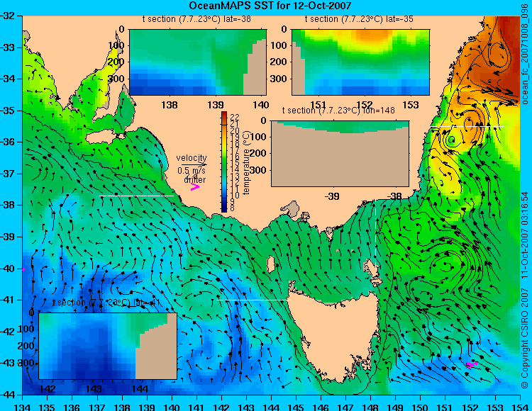The height and width of the screenshot is (411, 532).
Task: Click the '-37' label on left latitude axis
Action: click(7, 174)
